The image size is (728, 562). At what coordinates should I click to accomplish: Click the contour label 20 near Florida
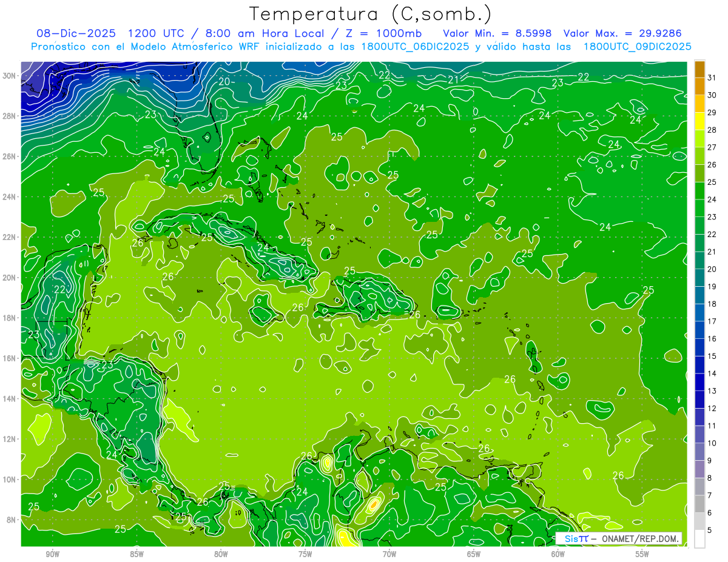[x=224, y=81]
